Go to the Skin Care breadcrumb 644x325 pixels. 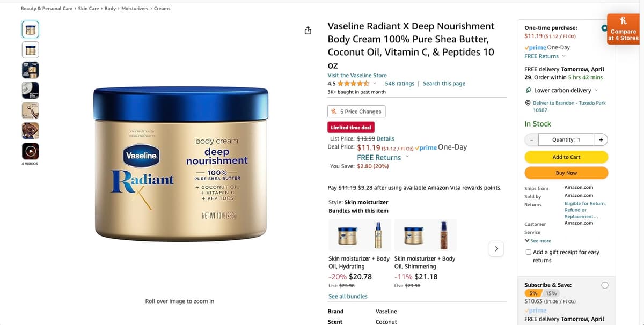click(89, 9)
